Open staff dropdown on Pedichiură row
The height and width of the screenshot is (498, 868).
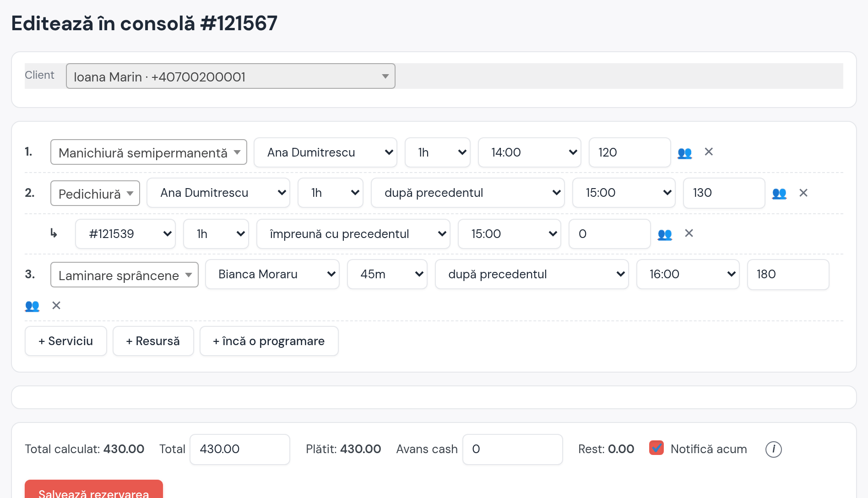[x=218, y=193]
